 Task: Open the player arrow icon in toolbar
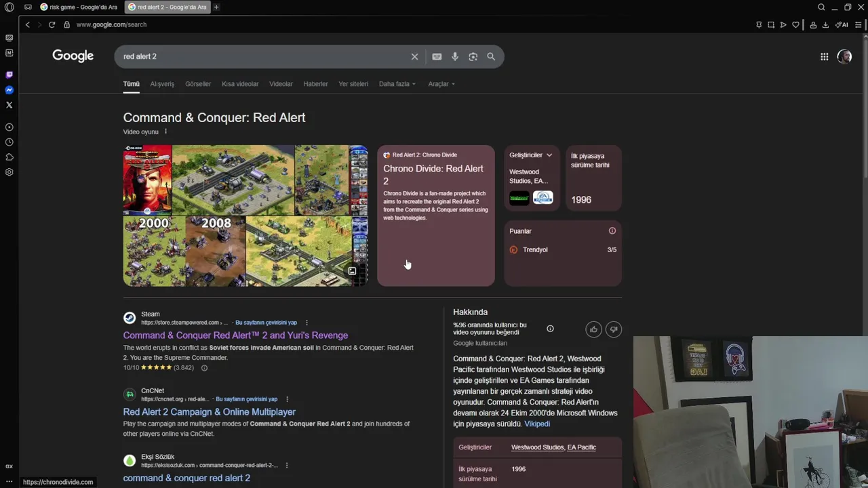[783, 24]
